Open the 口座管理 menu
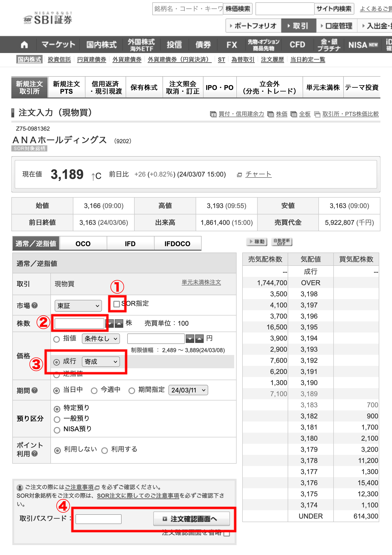The image size is (392, 555). coord(337,25)
